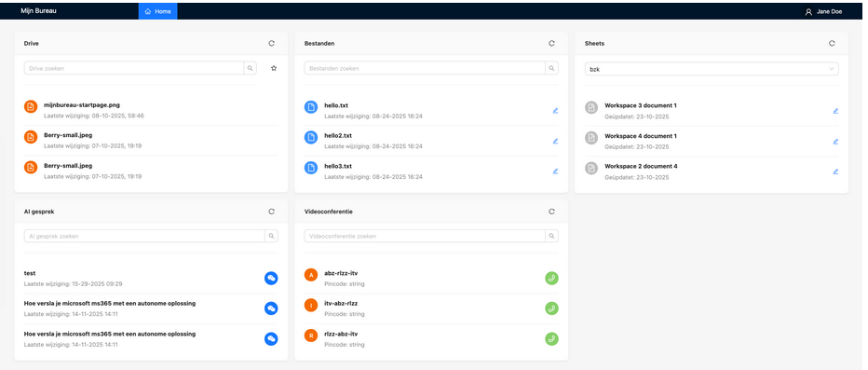Refresh the Videoconferentie panel
The image size is (868, 370).
[551, 212]
